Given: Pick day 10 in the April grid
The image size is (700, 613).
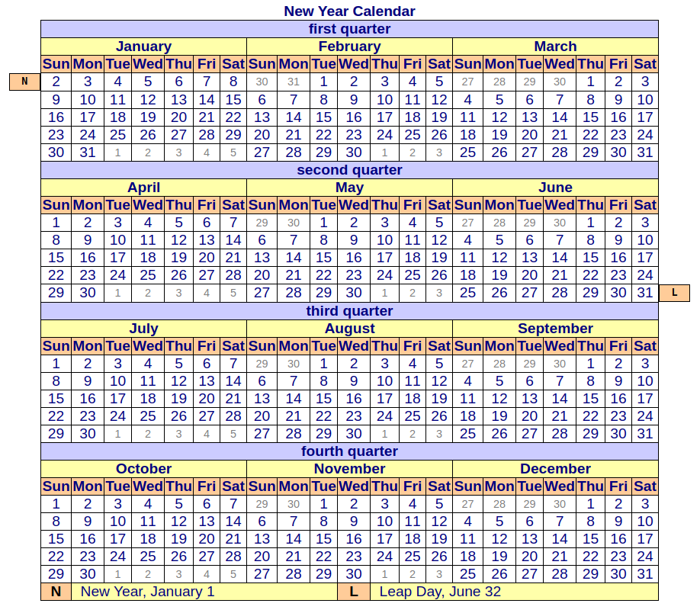Looking at the screenshot, I should [x=118, y=240].
